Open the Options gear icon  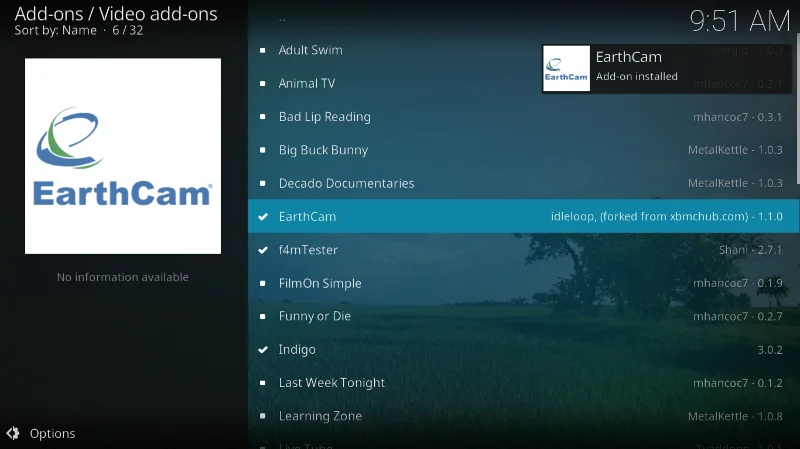click(x=13, y=433)
